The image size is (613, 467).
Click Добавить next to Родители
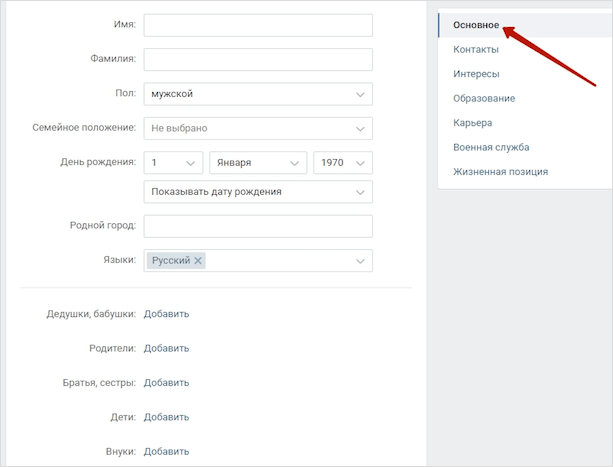[166, 348]
